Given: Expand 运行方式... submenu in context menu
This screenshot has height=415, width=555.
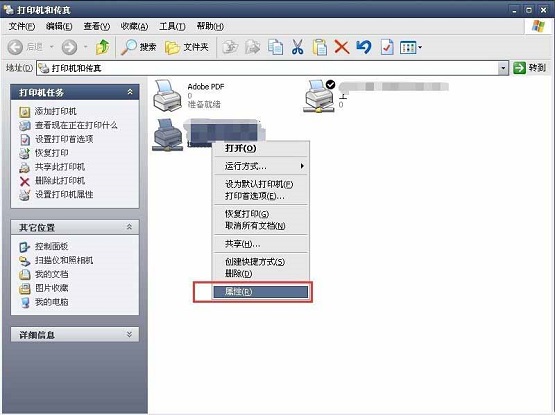Looking at the screenshot, I should tap(261, 166).
